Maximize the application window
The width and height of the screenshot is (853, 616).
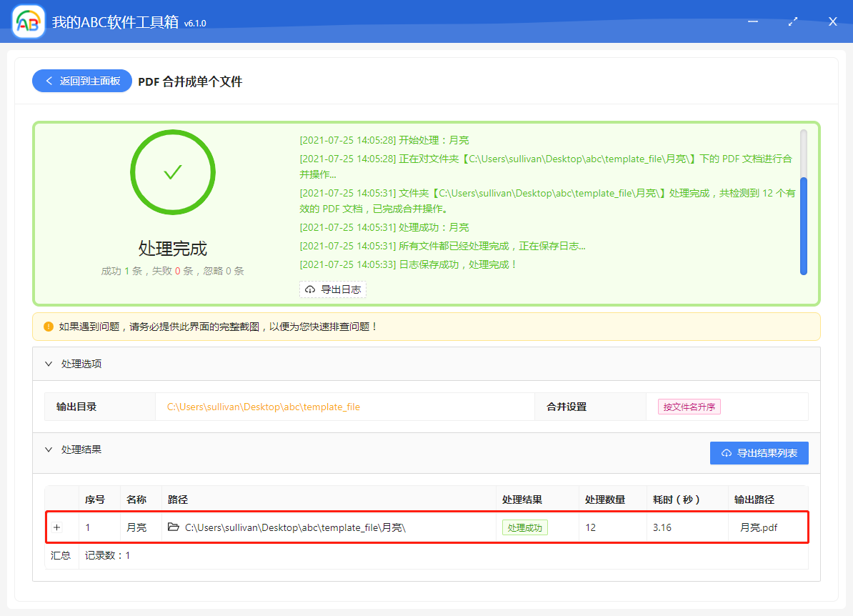[793, 22]
